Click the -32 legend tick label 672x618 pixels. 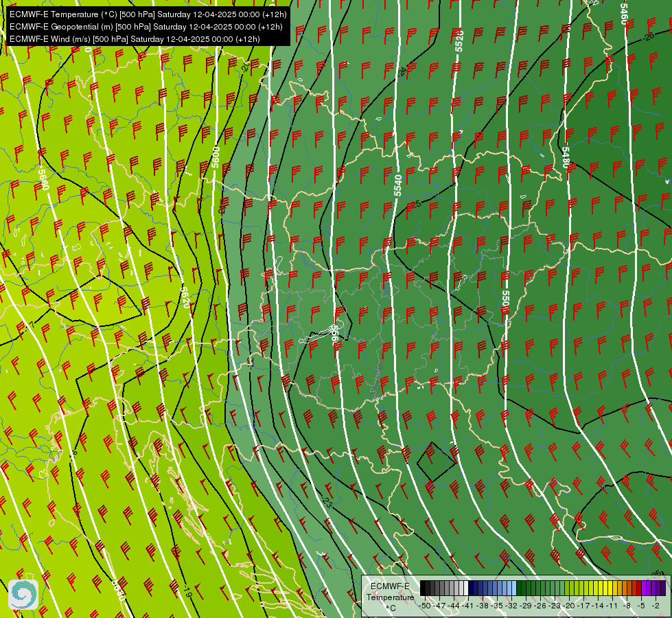pyautogui.click(x=511, y=606)
